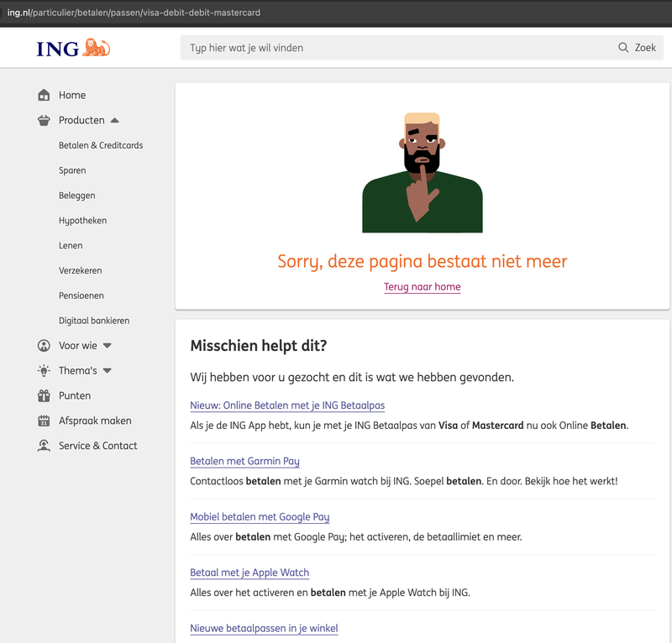Select Betalen & Creditcards menu item
The height and width of the screenshot is (643, 672).
pyautogui.click(x=101, y=145)
